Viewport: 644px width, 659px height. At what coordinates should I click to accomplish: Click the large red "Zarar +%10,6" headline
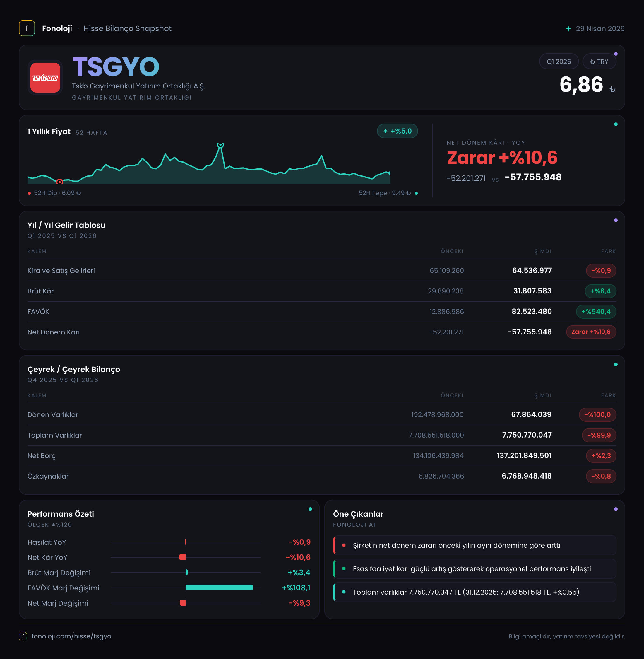[x=502, y=158]
